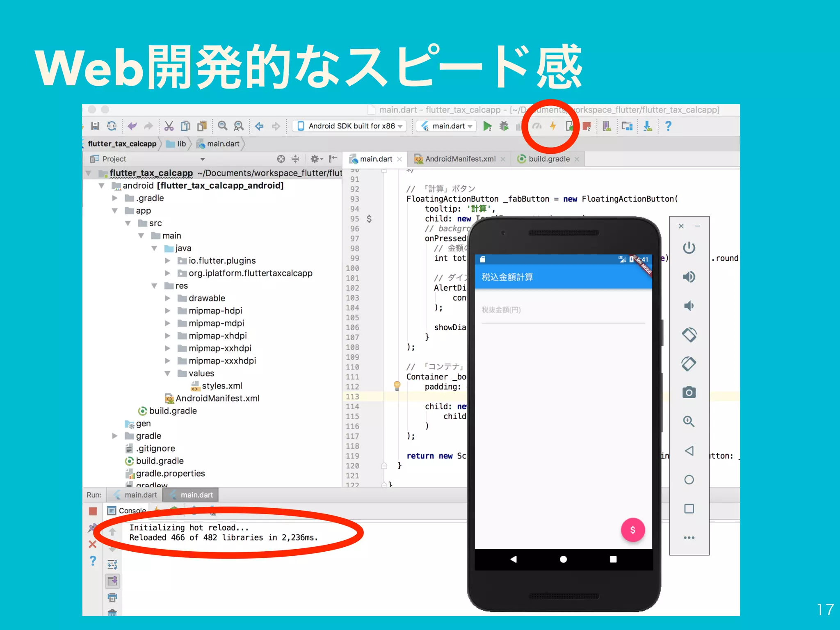Raise emulator volume with speaker icon
This screenshot has height=630, width=840.
click(689, 277)
